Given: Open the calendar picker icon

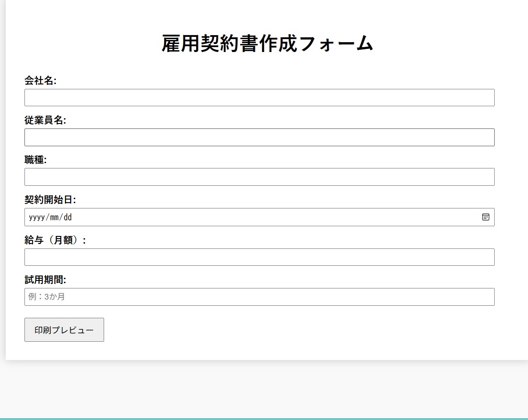Looking at the screenshot, I should 486,217.
